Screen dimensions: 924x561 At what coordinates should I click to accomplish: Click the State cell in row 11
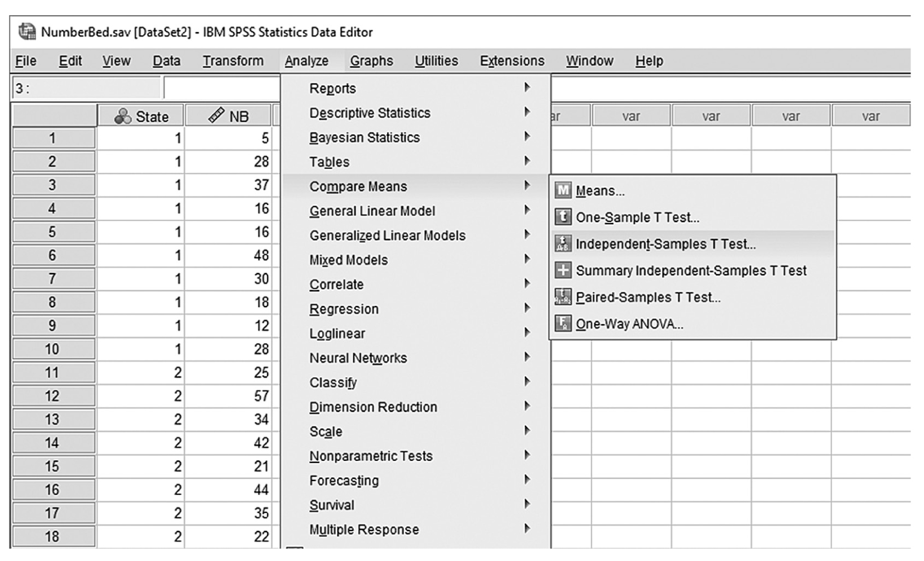(x=141, y=372)
